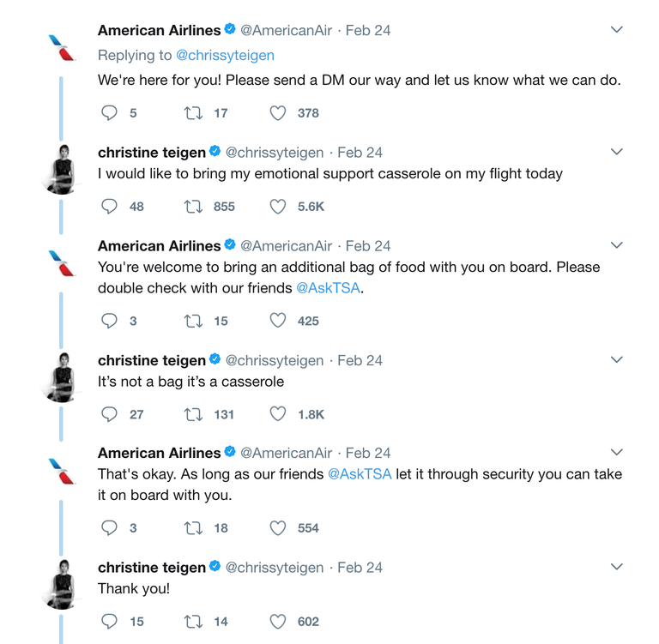Retweet the tweet with 855 retweets

coord(193,207)
